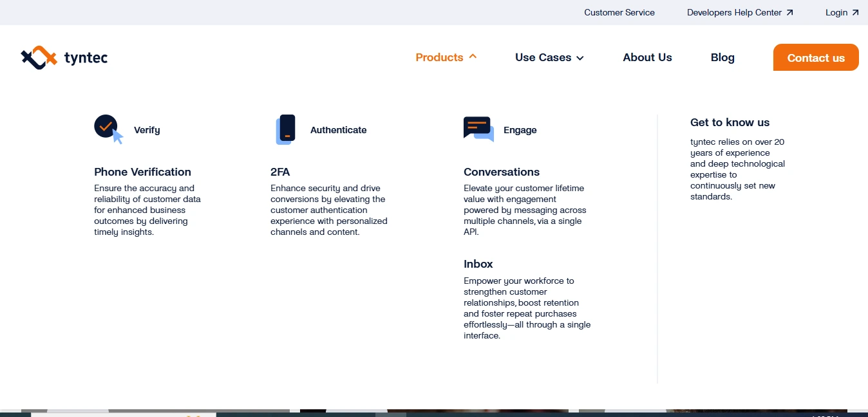Click the Login external arrow icon
Viewport: 868px width, 417px height.
pos(855,12)
